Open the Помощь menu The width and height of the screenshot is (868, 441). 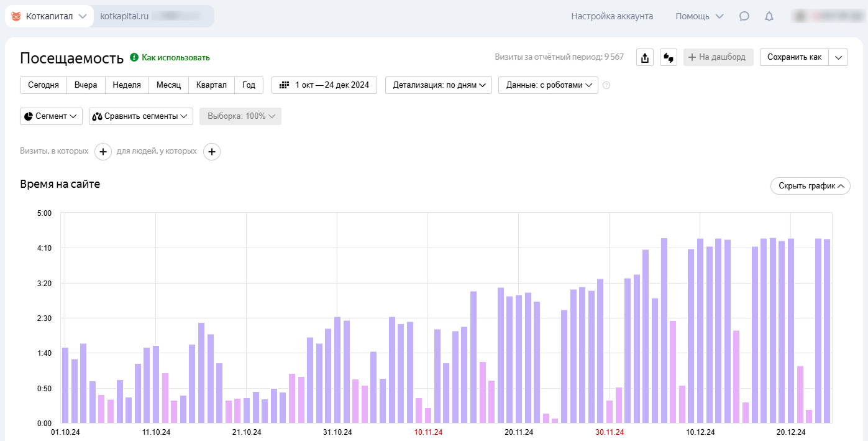click(699, 16)
